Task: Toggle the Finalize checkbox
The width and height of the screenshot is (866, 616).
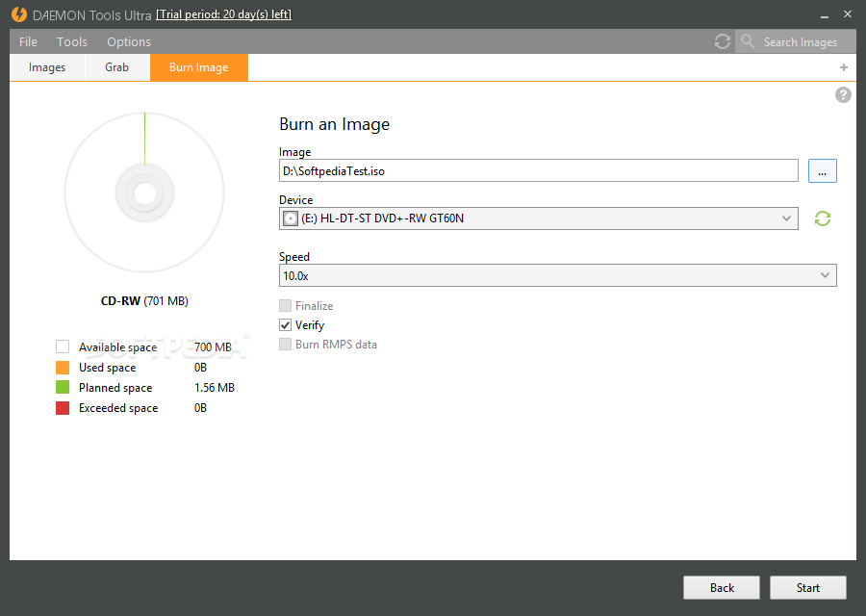Action: point(285,305)
